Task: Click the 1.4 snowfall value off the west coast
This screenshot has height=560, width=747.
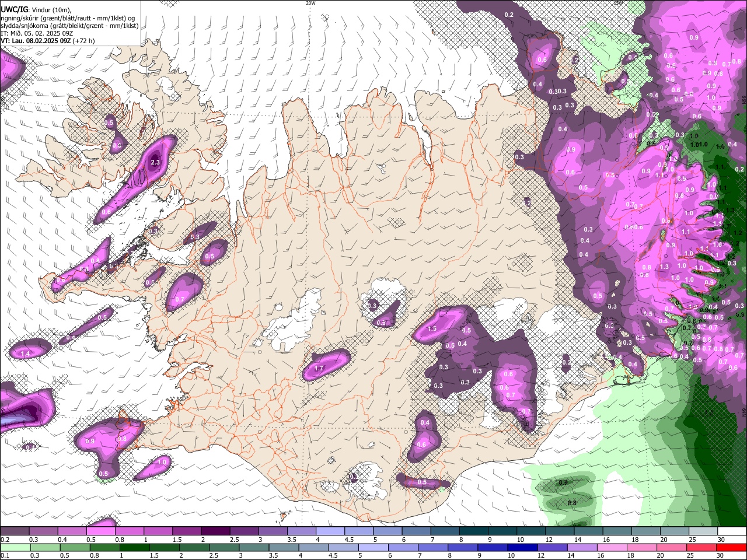Action: 25,354
